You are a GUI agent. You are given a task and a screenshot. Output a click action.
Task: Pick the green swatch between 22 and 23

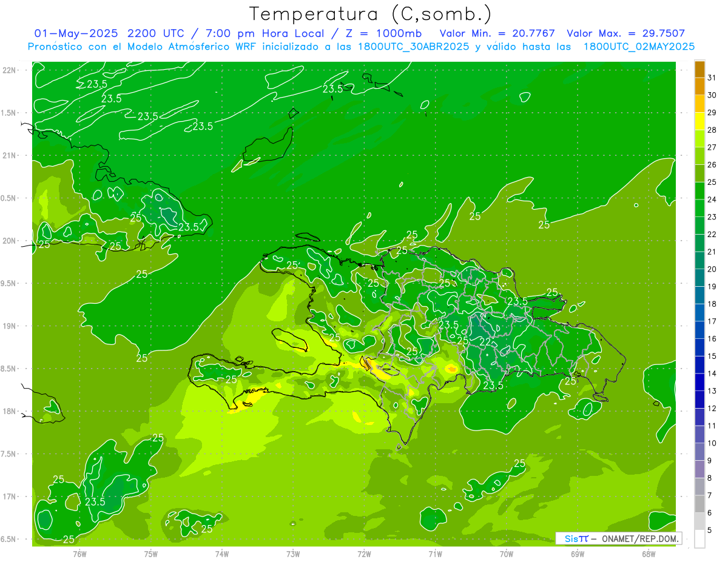[699, 226]
